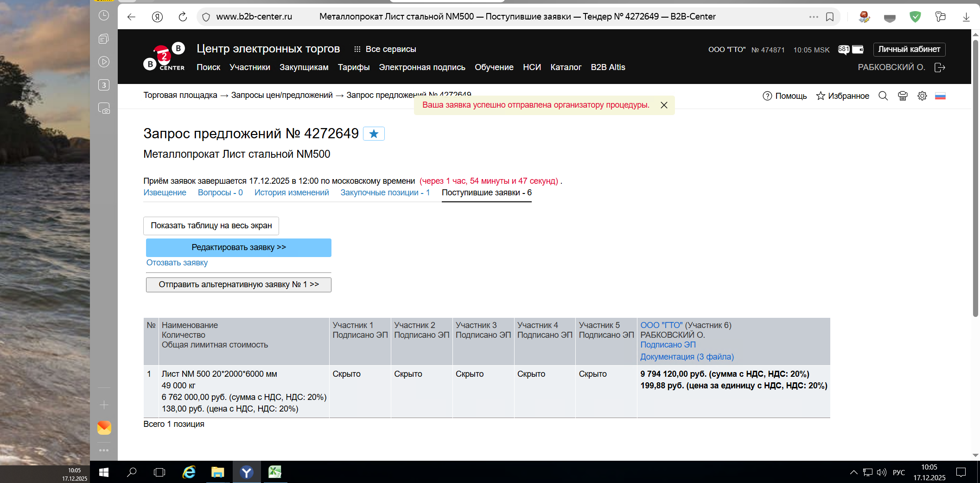The image size is (980, 483).
Task: Open the page options three-dots menu
Action: click(x=814, y=17)
